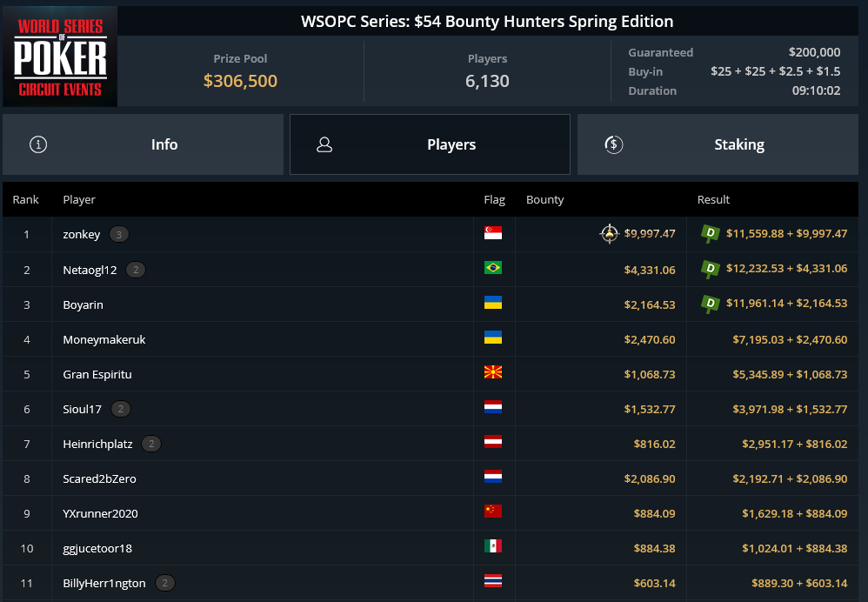The width and height of the screenshot is (868, 602).
Task: Click the re-entry badge 2 beside Sioul17
Action: (x=121, y=409)
